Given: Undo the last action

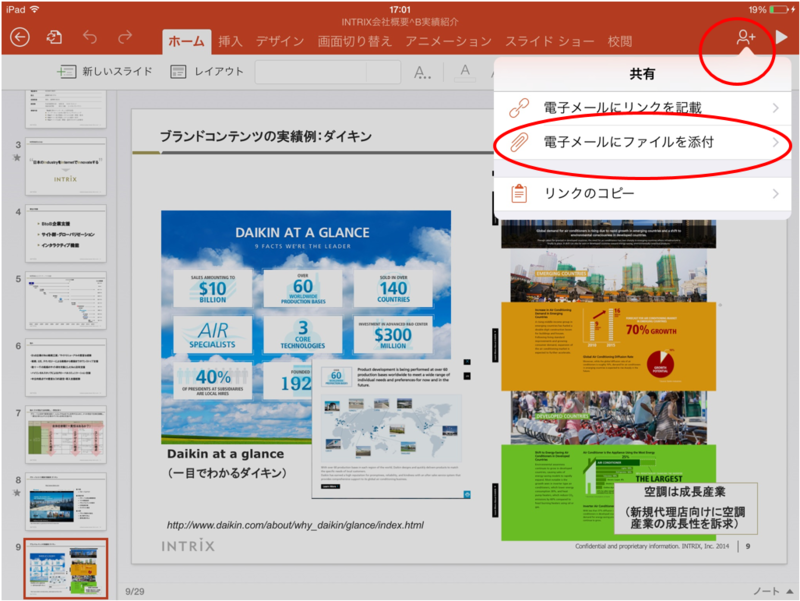Looking at the screenshot, I should [x=90, y=37].
